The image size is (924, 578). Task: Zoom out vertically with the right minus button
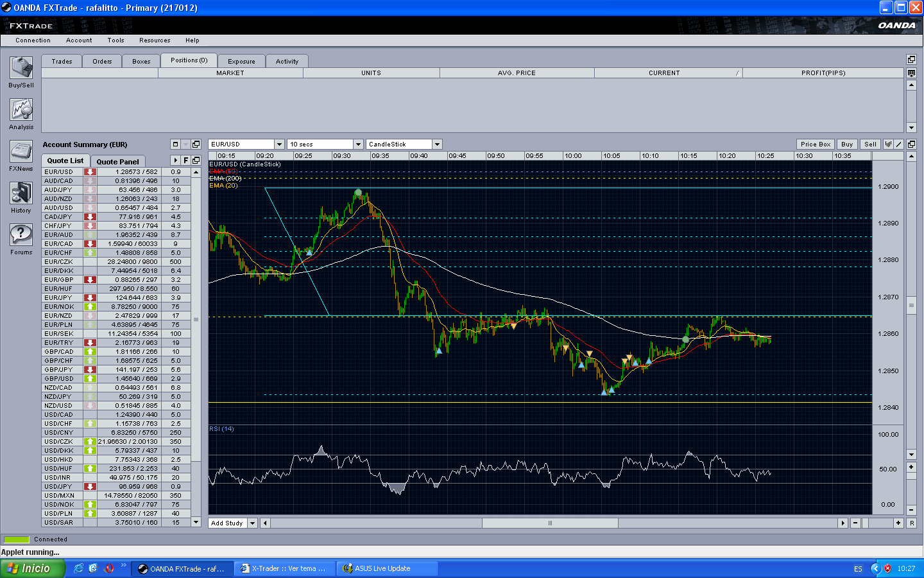point(911,510)
